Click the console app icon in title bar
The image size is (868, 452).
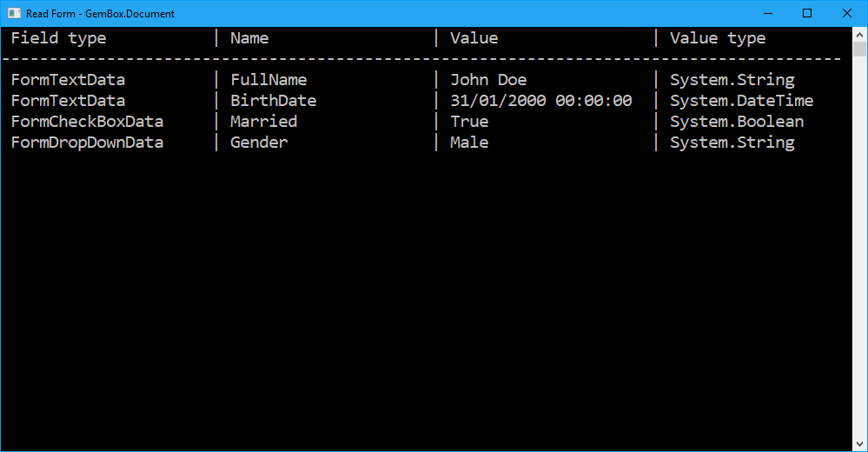click(x=14, y=13)
